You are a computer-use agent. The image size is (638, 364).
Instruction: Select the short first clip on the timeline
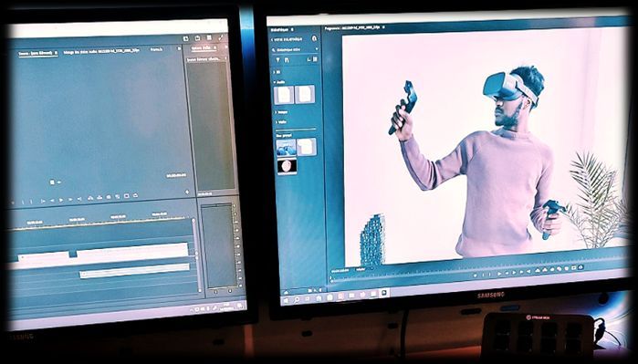[44, 256]
